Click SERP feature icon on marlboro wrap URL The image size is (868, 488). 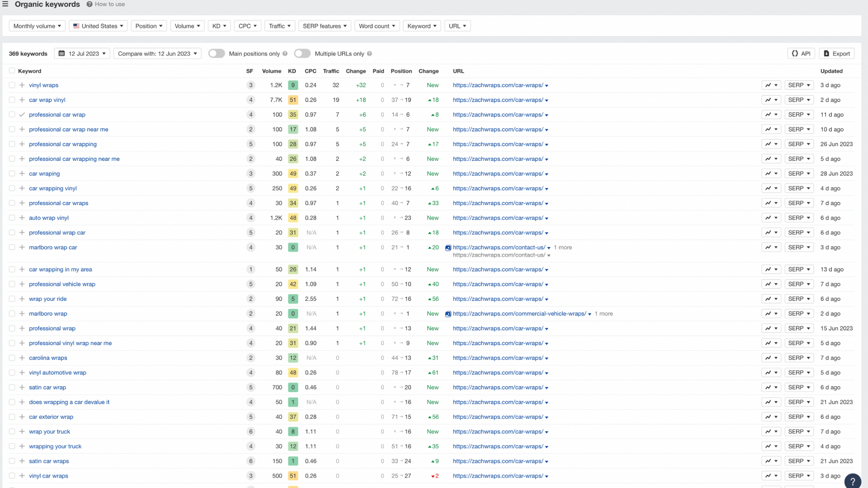pos(448,314)
